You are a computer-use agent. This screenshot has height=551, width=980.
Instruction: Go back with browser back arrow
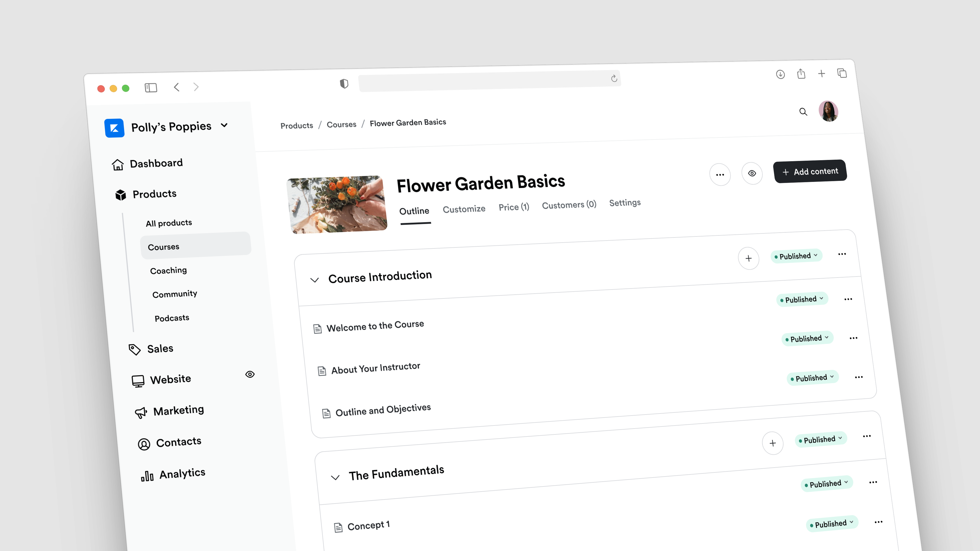177,87
